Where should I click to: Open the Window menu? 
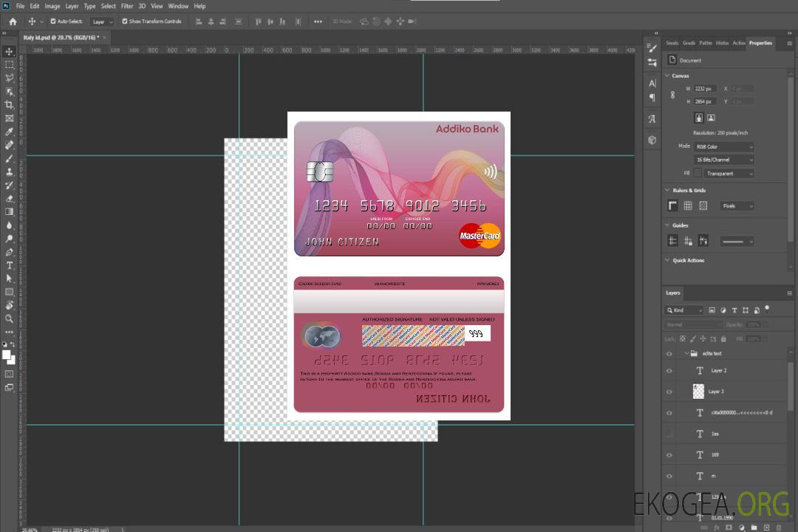tap(178, 6)
